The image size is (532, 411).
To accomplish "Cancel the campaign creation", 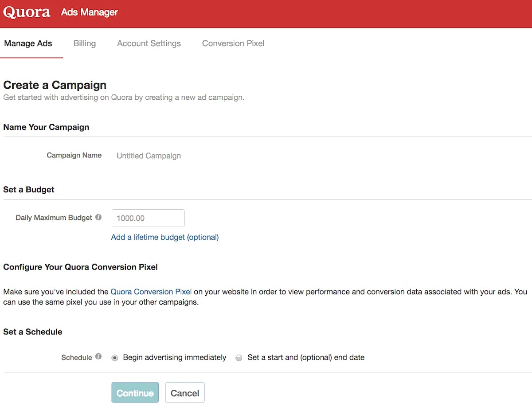I will click(184, 392).
